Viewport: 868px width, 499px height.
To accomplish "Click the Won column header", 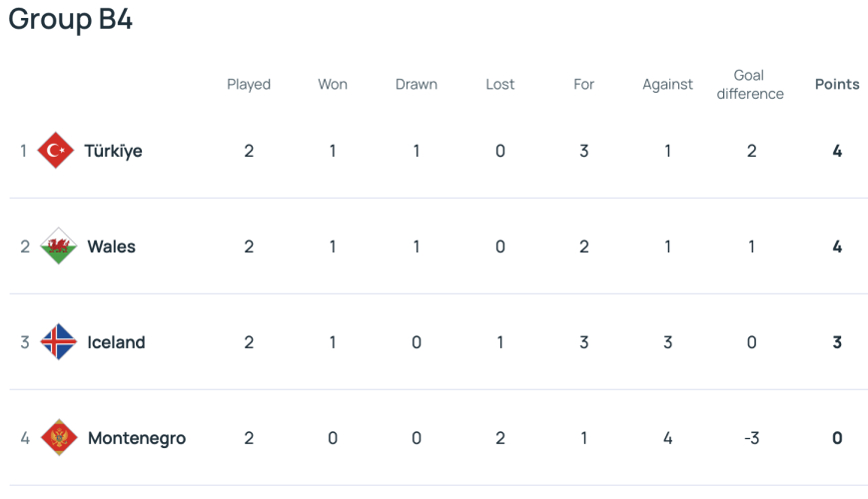I will pos(333,84).
